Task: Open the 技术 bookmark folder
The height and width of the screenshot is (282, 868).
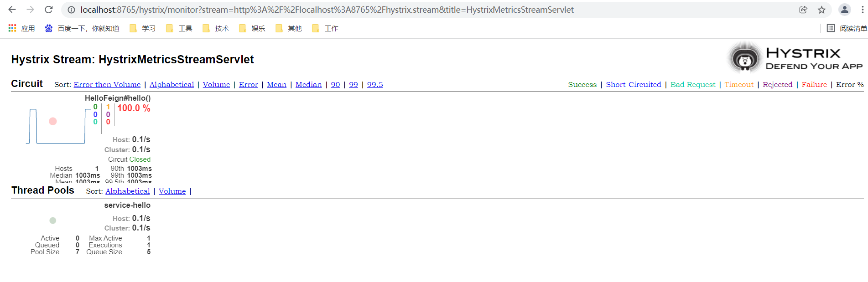Action: [216, 28]
